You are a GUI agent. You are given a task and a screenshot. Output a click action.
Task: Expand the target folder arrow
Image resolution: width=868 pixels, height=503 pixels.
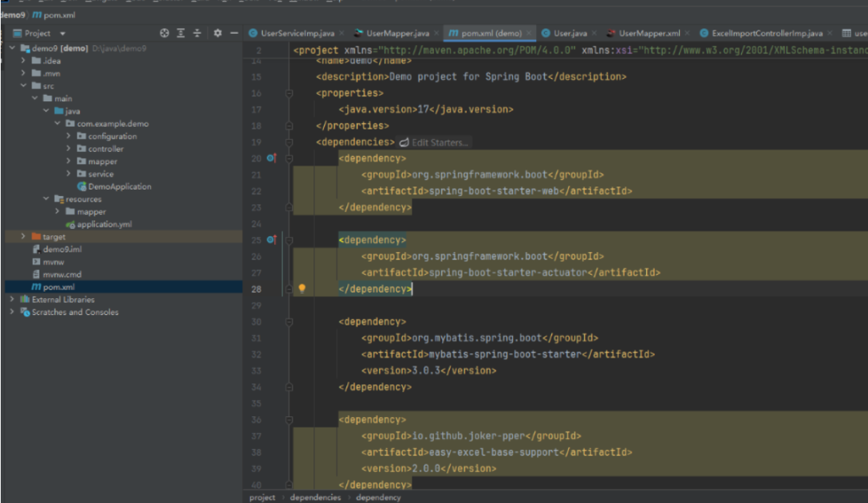coord(23,236)
